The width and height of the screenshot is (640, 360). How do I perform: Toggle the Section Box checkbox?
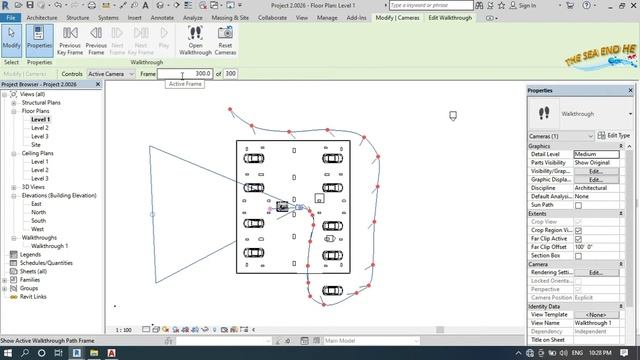click(x=578, y=256)
